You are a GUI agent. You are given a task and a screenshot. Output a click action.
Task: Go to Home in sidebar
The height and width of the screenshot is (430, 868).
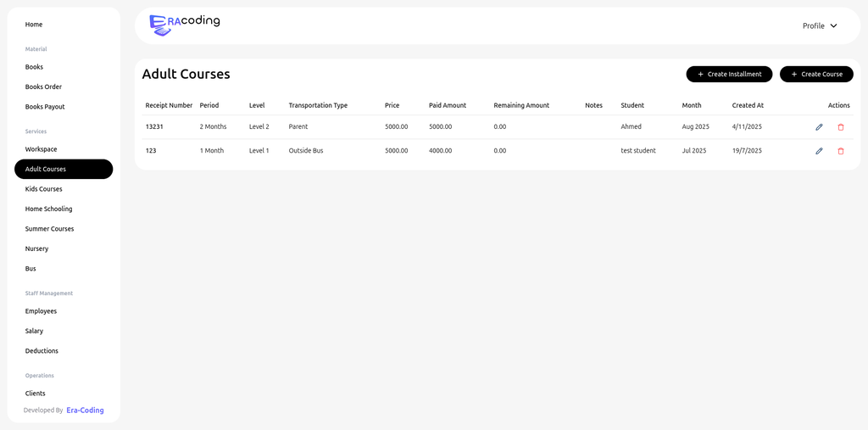[x=34, y=25]
